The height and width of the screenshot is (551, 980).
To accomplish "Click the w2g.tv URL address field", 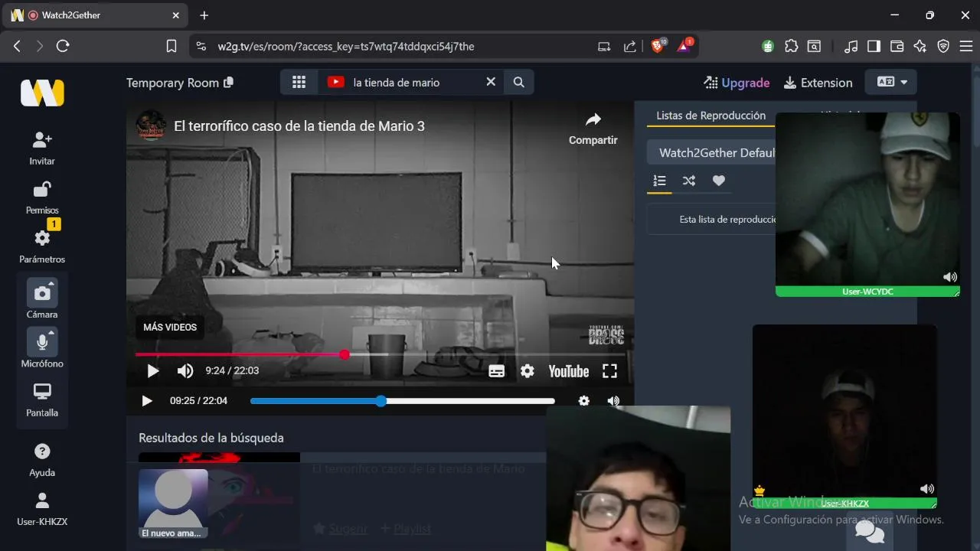I will [346, 47].
